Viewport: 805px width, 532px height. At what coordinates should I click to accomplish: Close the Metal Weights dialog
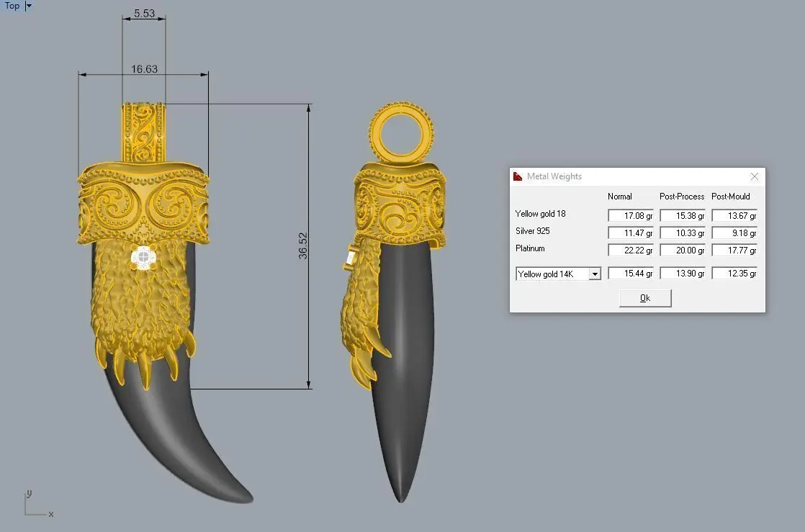click(x=754, y=176)
